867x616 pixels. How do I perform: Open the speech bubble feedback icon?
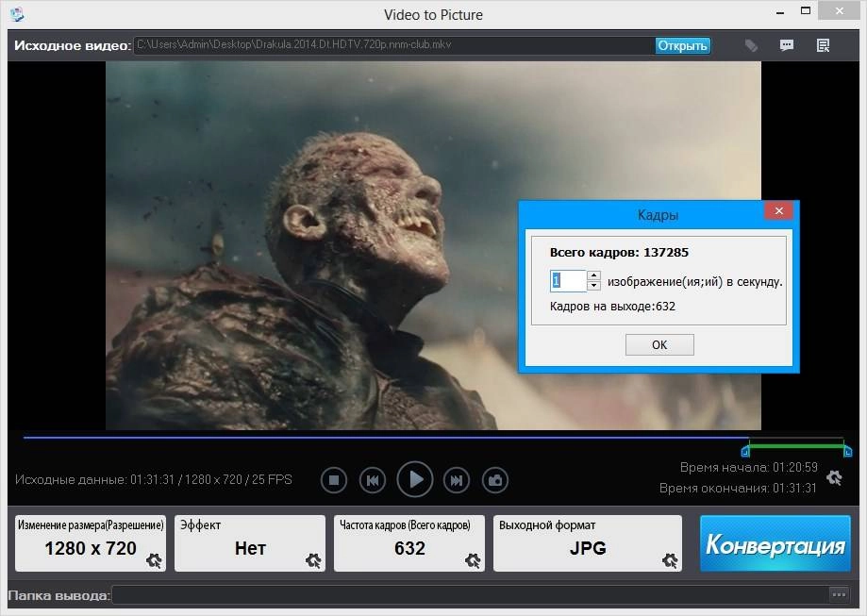[x=787, y=44]
